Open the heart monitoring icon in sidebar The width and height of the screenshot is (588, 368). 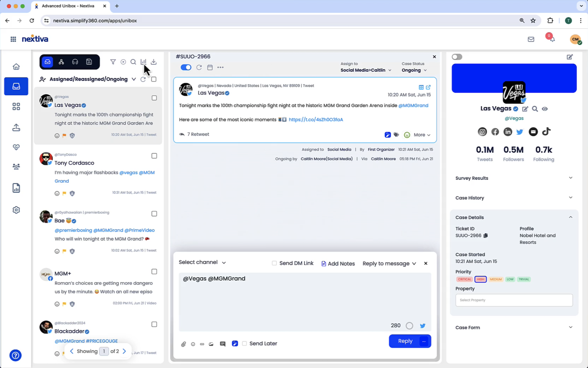tap(16, 147)
